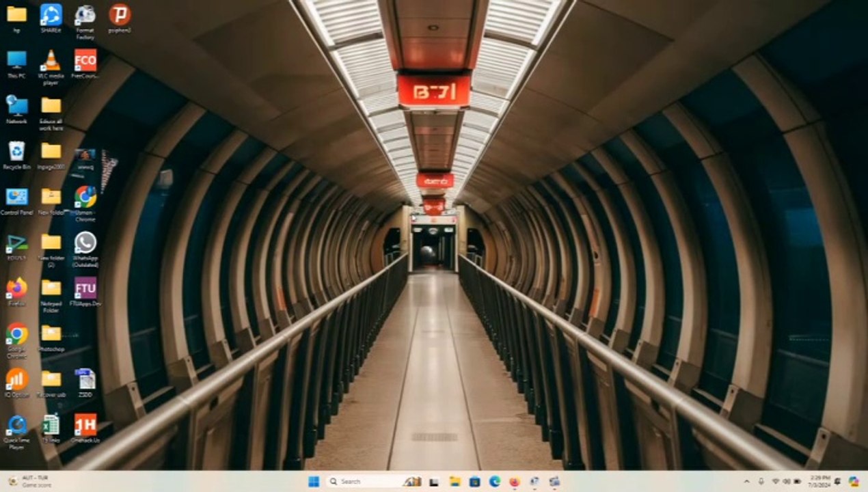
Task: Open the Recover usb folder
Action: pos(51,383)
